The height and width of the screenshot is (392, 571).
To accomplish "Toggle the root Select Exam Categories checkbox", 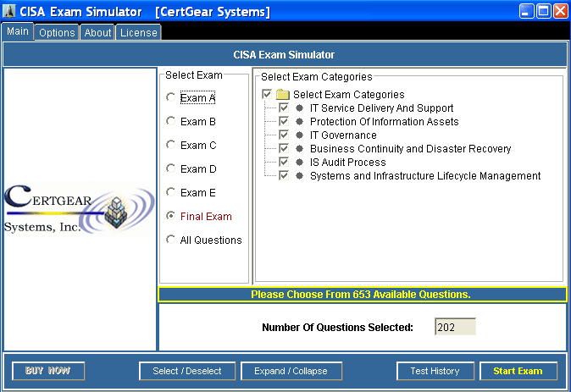I will point(267,94).
